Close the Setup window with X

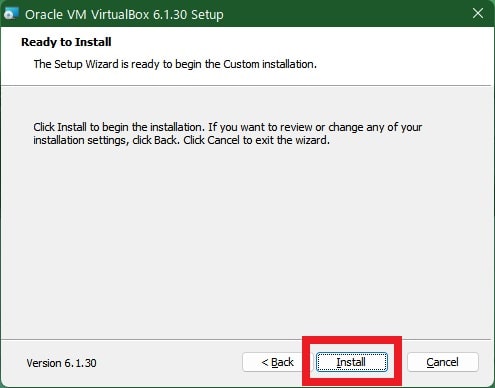[478, 13]
